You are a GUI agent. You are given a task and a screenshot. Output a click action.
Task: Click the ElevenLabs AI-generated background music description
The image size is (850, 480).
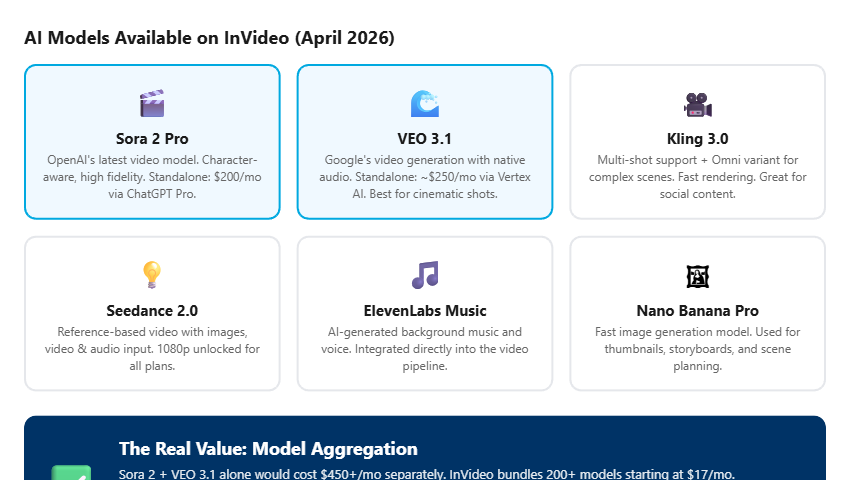(x=424, y=349)
